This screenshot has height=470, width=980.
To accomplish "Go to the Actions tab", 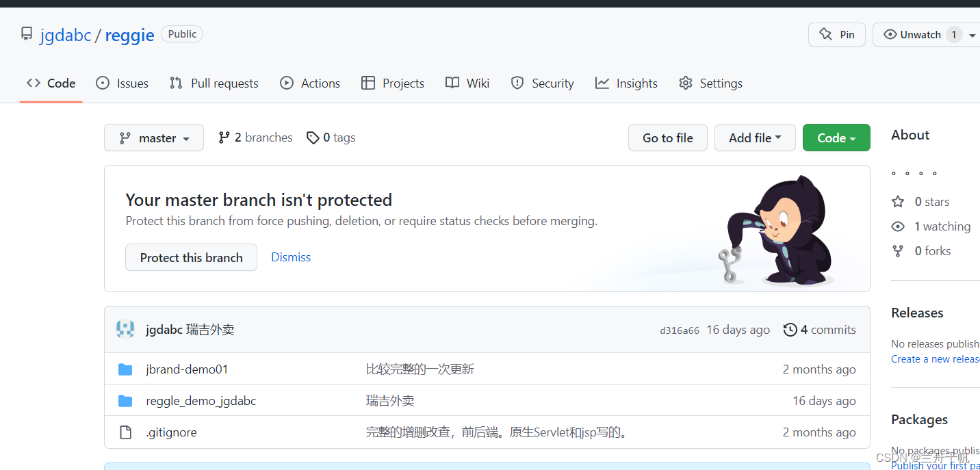I will (310, 83).
